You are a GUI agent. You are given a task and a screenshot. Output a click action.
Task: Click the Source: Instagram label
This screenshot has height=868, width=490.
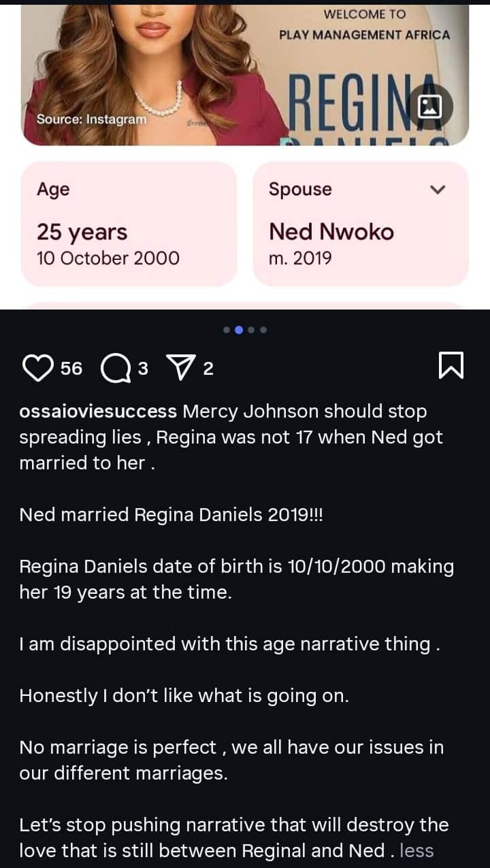(x=91, y=120)
